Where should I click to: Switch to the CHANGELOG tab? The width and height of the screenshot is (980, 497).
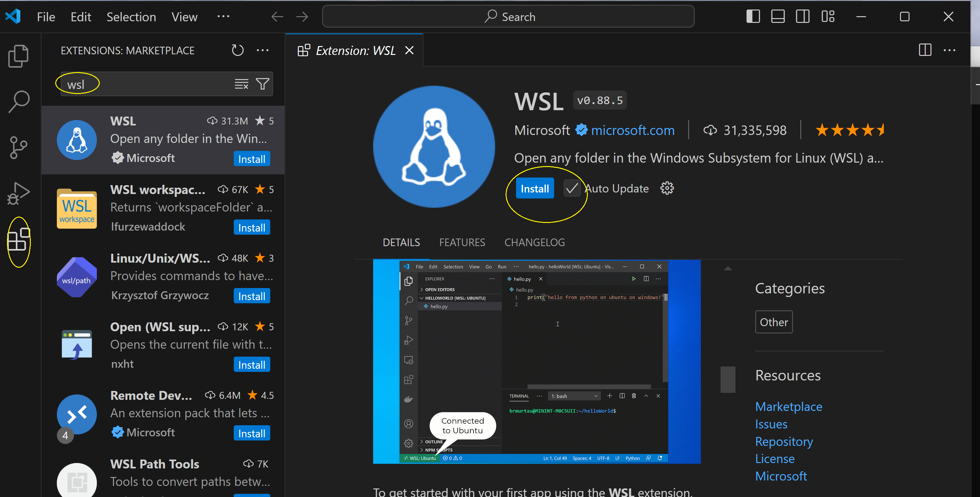(x=534, y=242)
